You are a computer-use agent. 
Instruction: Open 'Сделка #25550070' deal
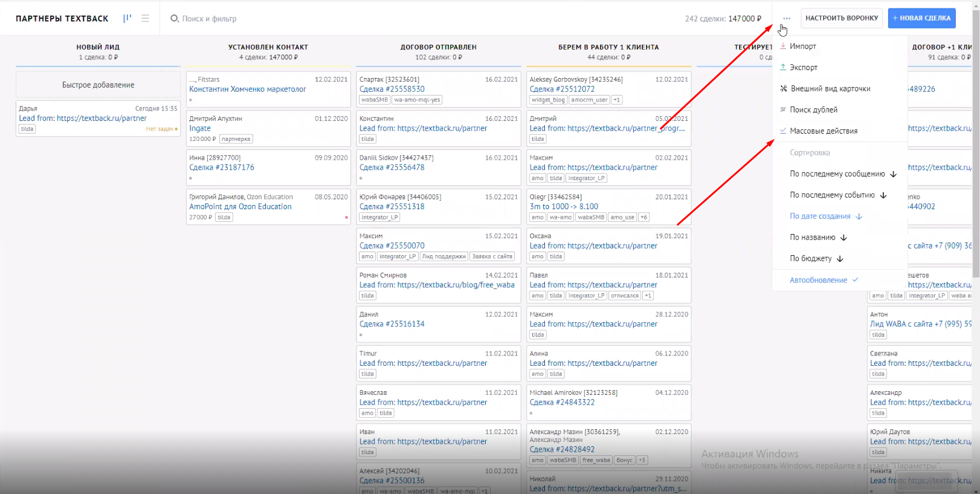tap(392, 246)
